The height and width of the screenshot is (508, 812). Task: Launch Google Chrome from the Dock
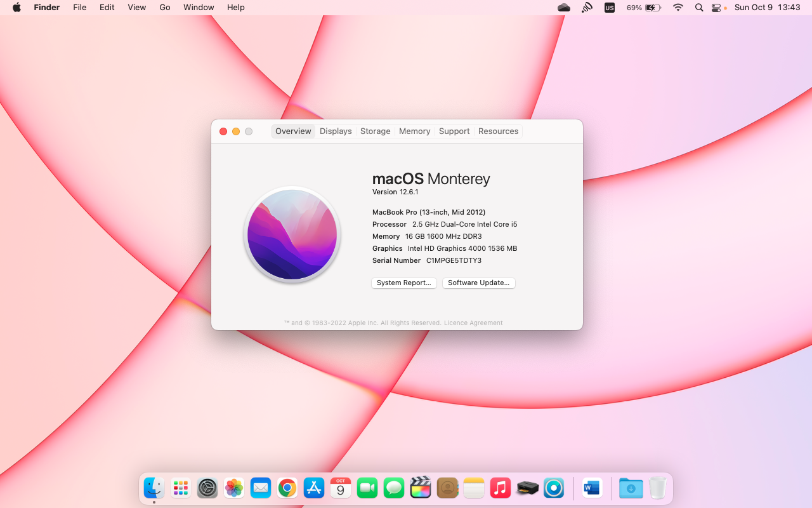287,488
